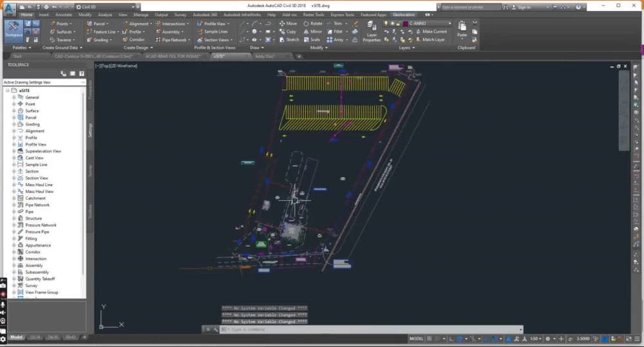The image size is (644, 347).
Task: Click the Toolspace help icon
Action: pyautogui.click(x=82, y=73)
